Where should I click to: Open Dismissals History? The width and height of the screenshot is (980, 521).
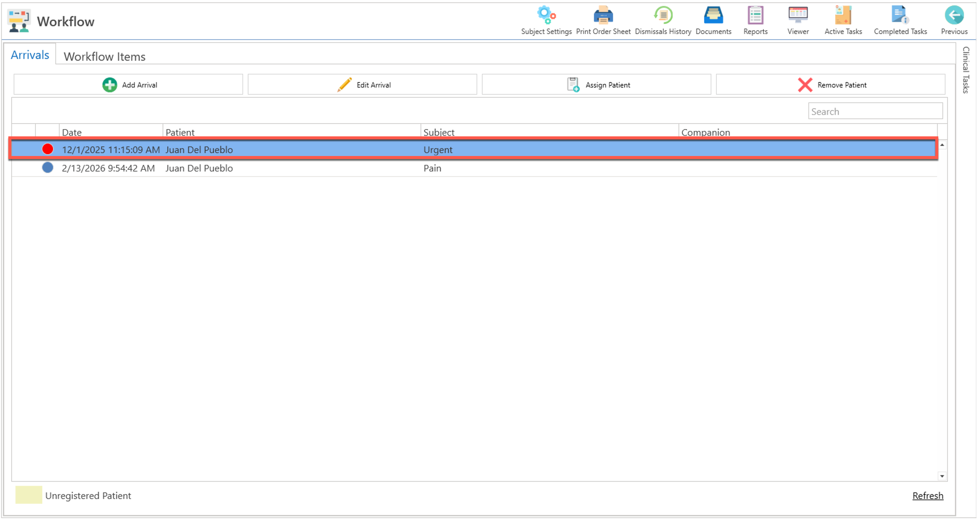(663, 15)
